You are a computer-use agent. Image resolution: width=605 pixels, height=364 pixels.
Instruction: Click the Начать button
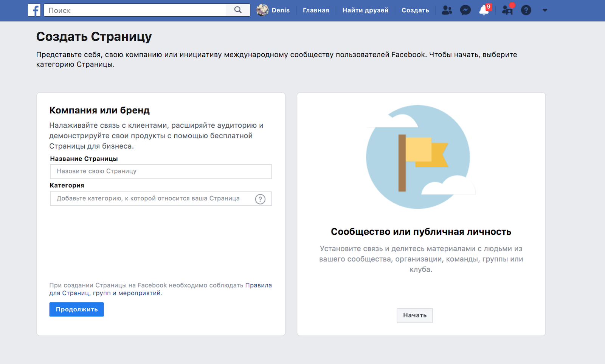415,315
